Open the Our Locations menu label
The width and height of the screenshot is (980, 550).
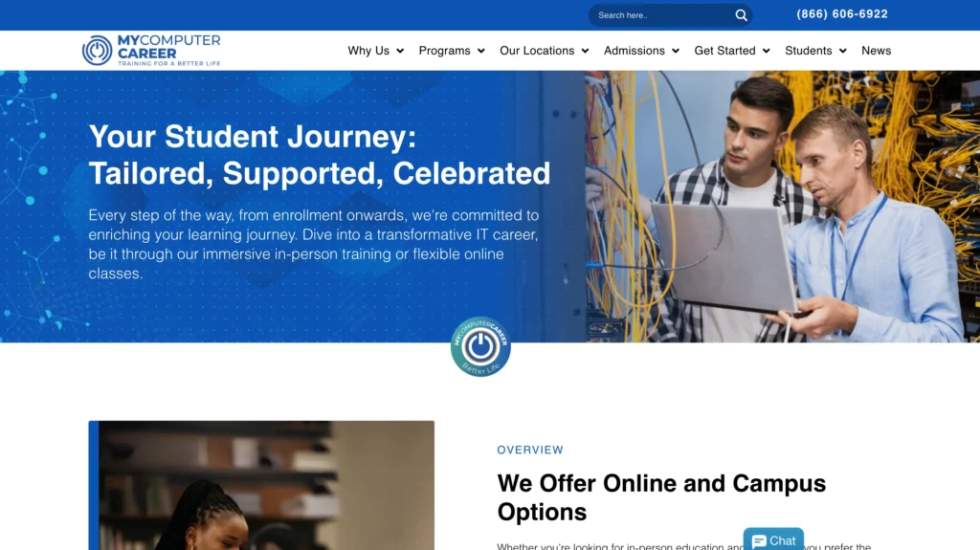pos(537,51)
